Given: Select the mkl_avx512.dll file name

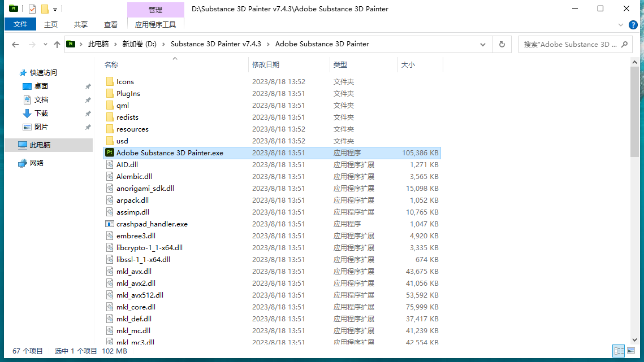Looking at the screenshot, I should 140,295.
